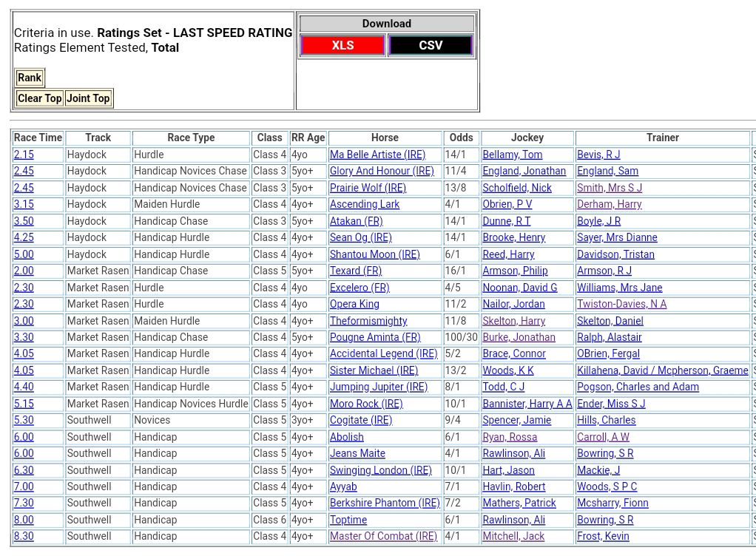The image size is (756, 556).
Task: Open the 8.30 Southwell race time
Action: pos(24,536)
